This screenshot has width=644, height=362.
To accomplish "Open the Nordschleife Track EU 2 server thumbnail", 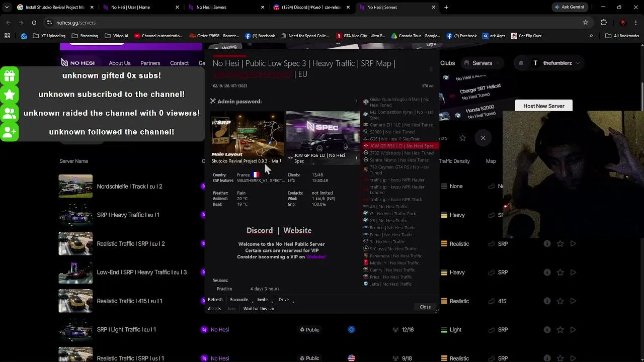I will 75,187.
